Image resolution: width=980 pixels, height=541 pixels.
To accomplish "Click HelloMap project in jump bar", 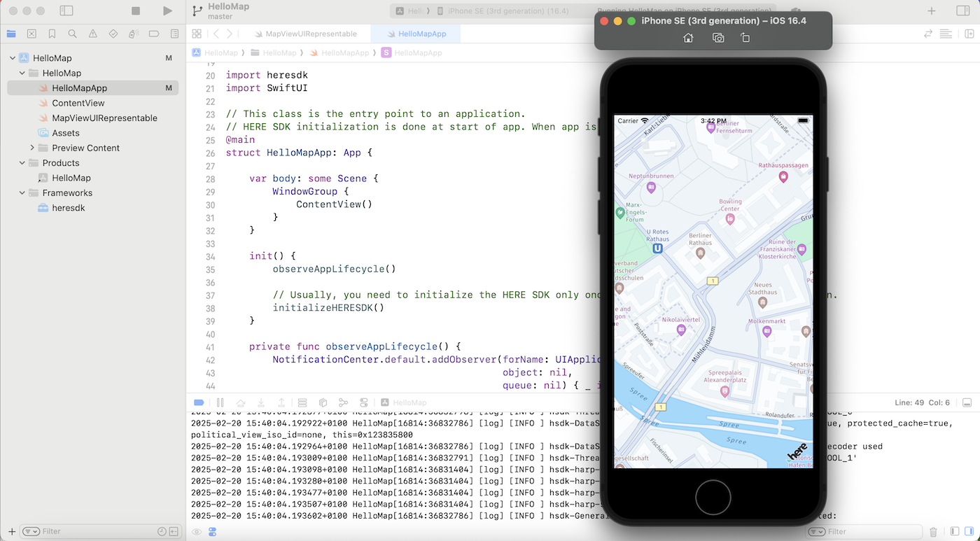I will (x=216, y=52).
